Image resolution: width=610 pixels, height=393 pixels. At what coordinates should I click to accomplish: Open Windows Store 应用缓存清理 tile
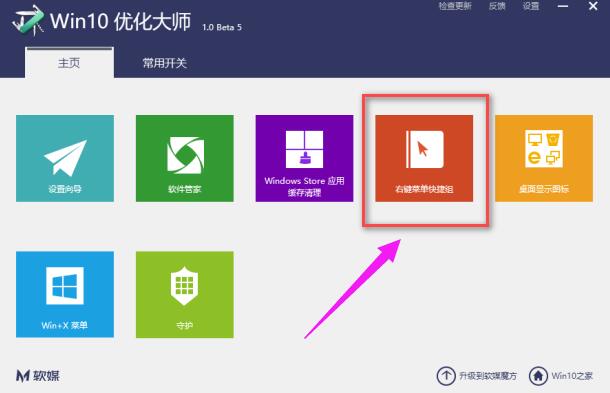305,158
